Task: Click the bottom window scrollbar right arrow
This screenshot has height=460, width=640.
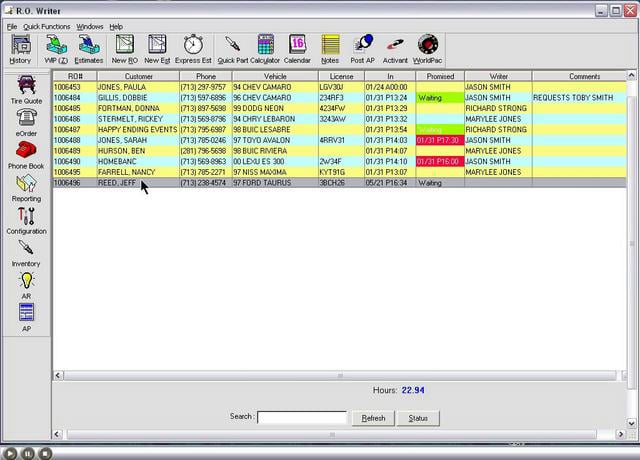Action: [621, 434]
